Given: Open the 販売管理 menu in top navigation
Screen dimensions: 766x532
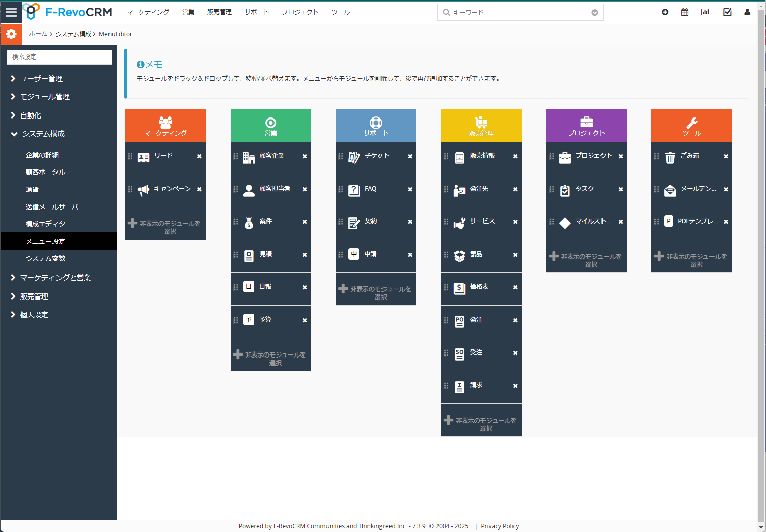Looking at the screenshot, I should click(220, 12).
